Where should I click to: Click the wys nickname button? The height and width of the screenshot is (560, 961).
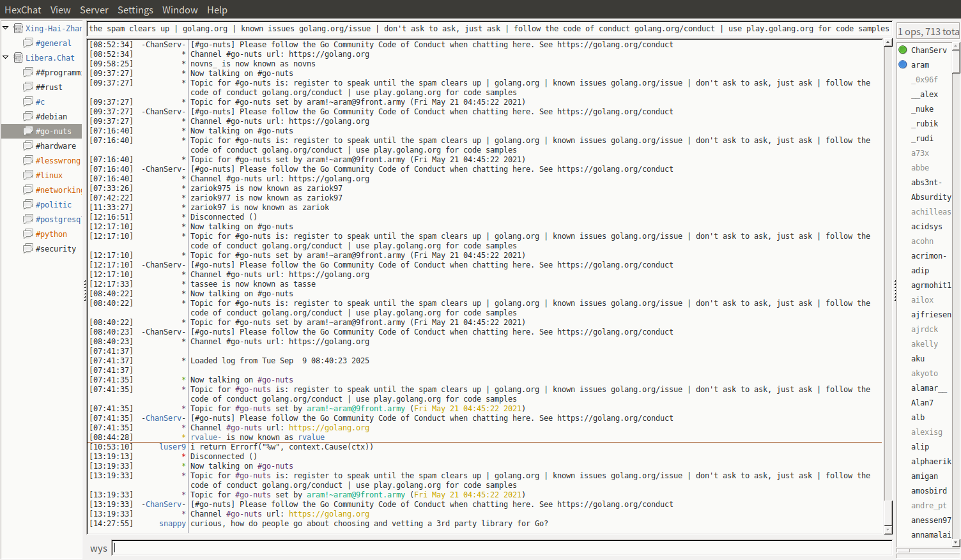point(98,549)
